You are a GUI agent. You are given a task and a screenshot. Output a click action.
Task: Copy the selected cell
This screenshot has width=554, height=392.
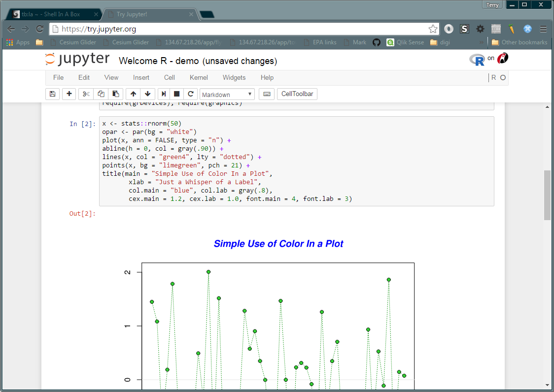click(101, 94)
